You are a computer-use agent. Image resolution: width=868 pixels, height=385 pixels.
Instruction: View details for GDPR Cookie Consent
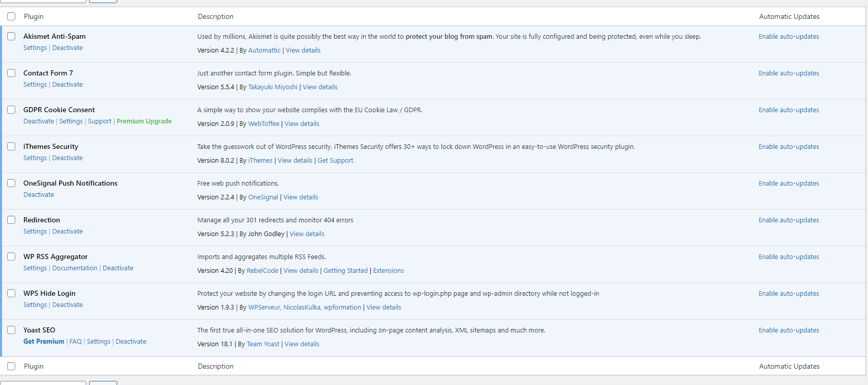coord(302,124)
